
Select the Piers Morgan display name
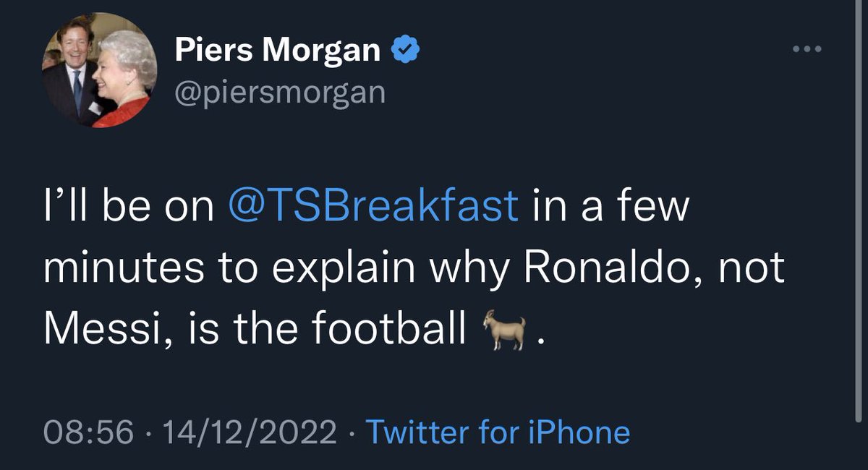277,51
